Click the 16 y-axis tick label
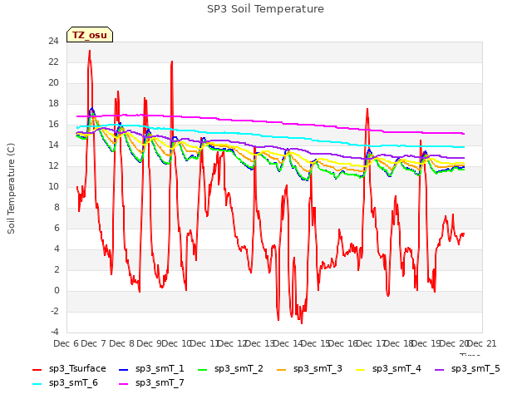Viewport: 532px width, 399px height. coord(53,124)
